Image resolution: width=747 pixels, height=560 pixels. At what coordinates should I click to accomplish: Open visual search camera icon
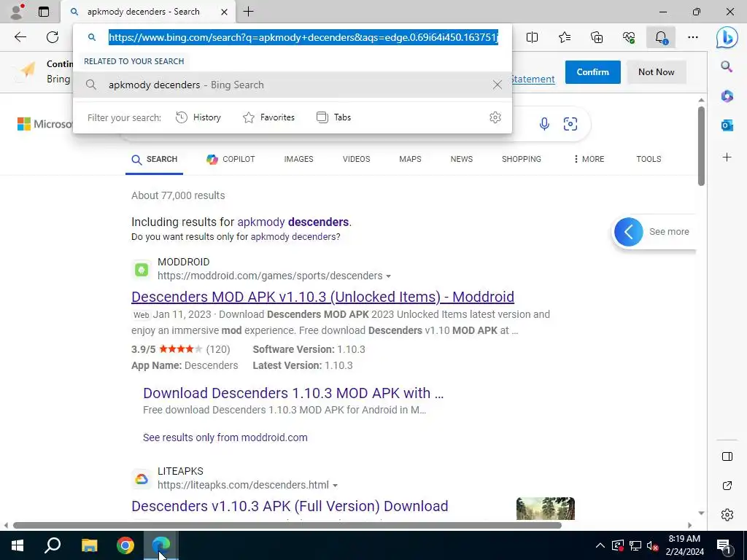(x=570, y=124)
